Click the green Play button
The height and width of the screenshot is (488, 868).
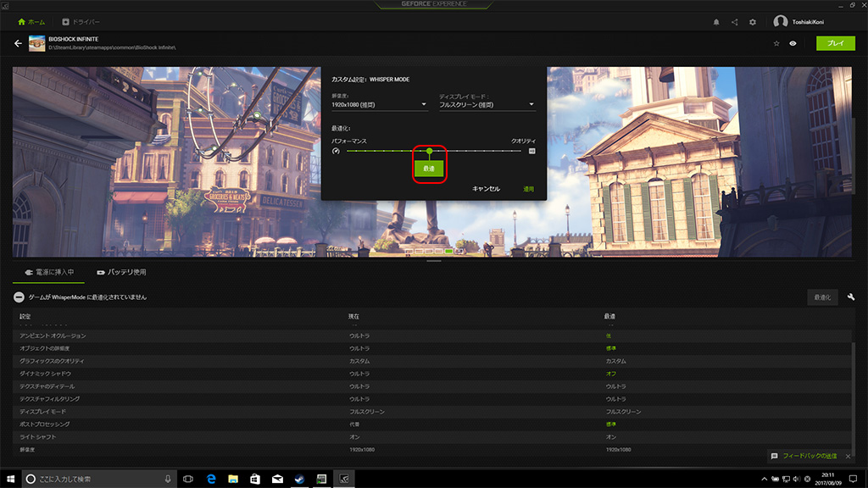point(835,43)
